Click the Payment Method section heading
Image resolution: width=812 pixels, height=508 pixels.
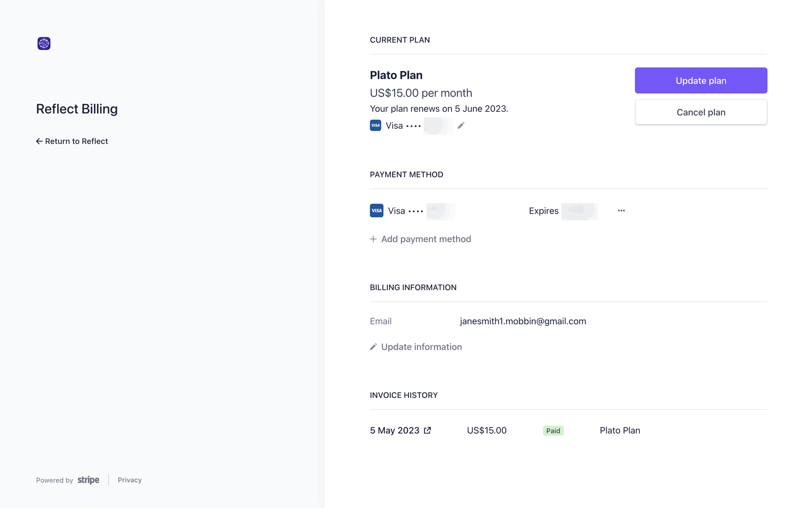click(406, 174)
